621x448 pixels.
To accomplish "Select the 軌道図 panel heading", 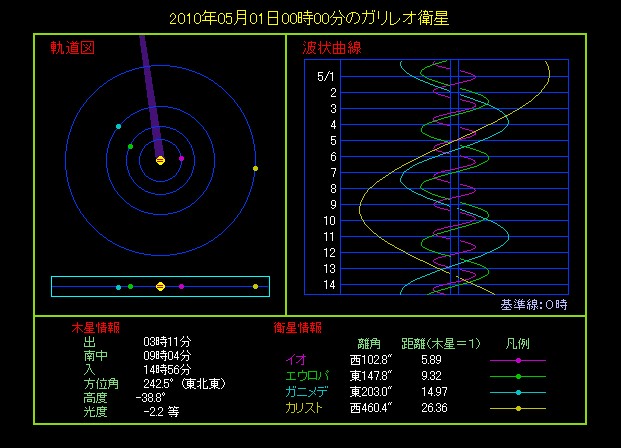I will (72, 48).
